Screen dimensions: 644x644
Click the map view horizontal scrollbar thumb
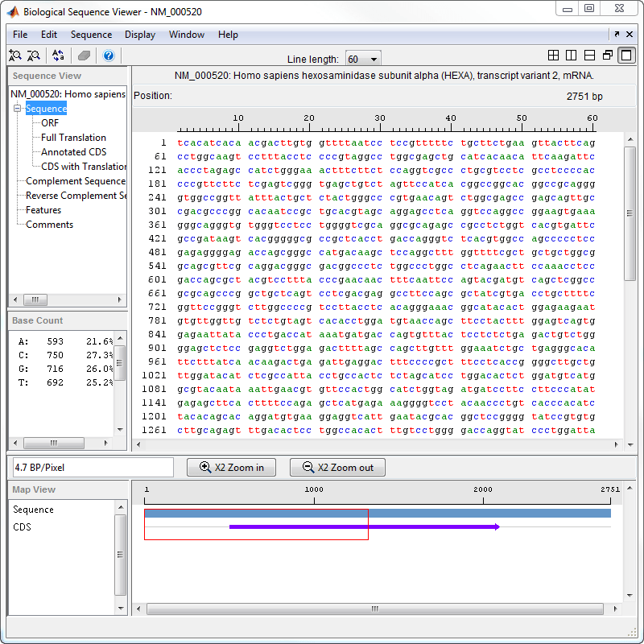coord(374,609)
